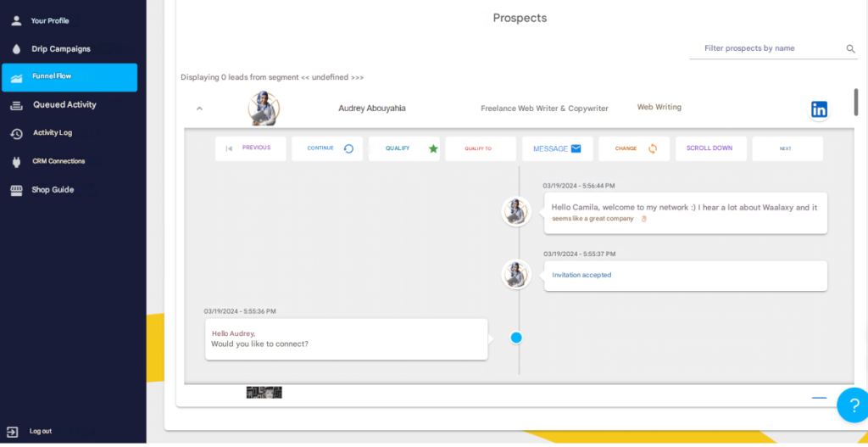Open the Queued Activity menu item
Viewport: 868px width, 447px height.
pos(70,104)
